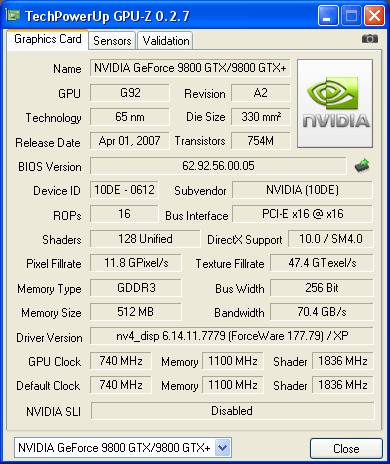Click the GPU Clock row Shader value 1836 MHz
390x464 pixels.
343,361
